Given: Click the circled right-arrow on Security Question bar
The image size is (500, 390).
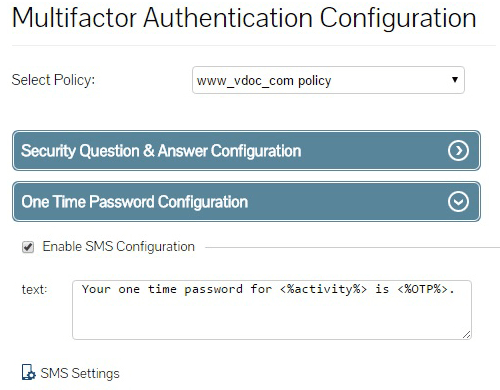Looking at the screenshot, I should coord(458,151).
